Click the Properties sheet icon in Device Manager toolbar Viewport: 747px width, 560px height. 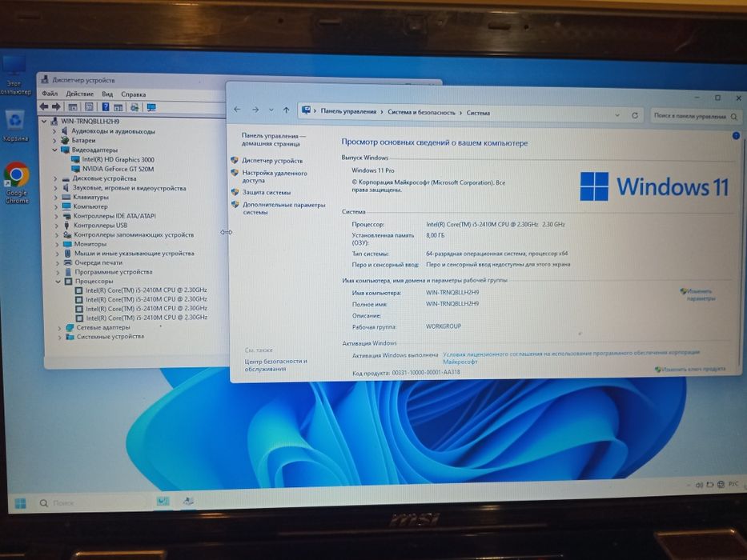(89, 107)
